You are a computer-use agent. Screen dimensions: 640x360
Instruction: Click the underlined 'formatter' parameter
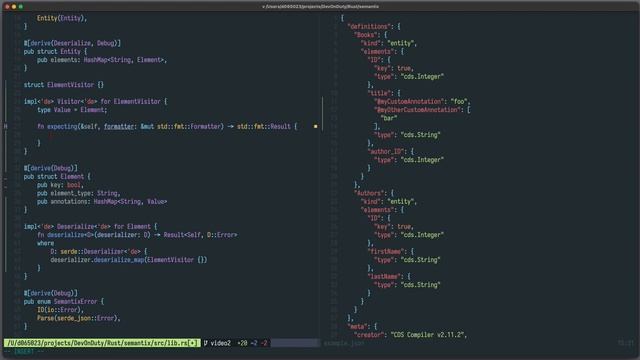pyautogui.click(x=119, y=127)
